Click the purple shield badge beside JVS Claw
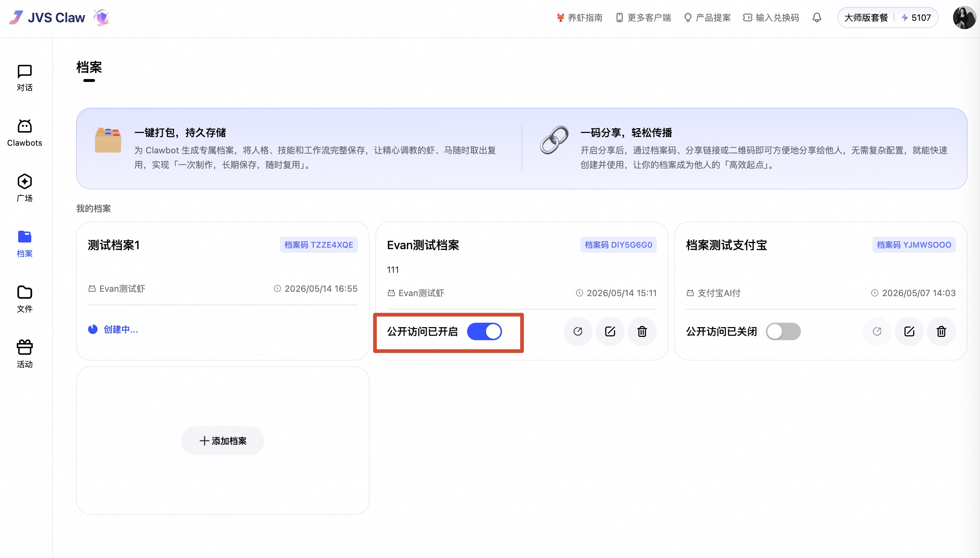This screenshot has height=558, width=980. point(102,17)
